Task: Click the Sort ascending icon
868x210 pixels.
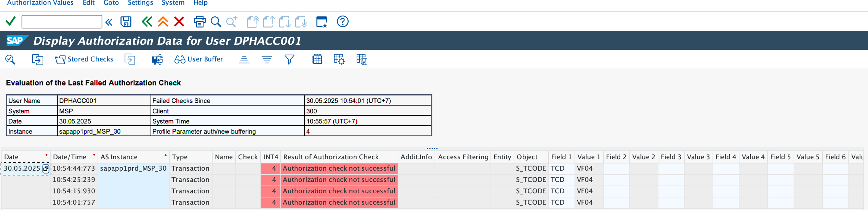Action: 244,60
